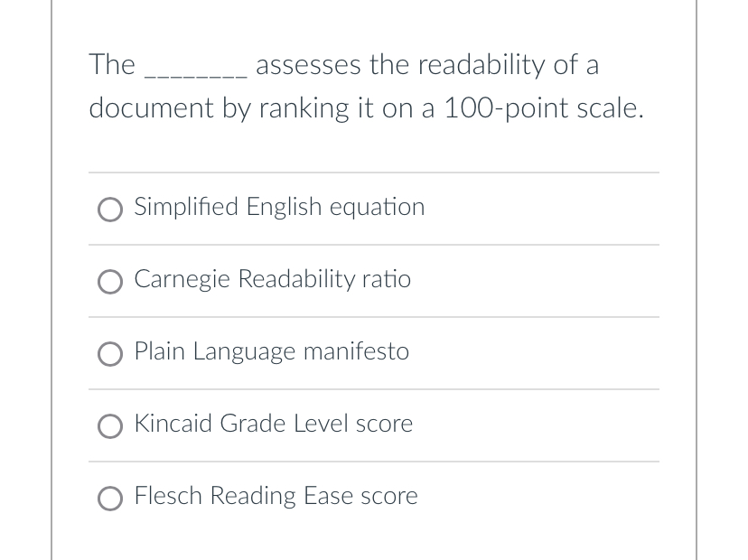Click the radio circle beside Simplified English equation
Image resolution: width=748 pixels, height=560 pixels.
click(109, 209)
